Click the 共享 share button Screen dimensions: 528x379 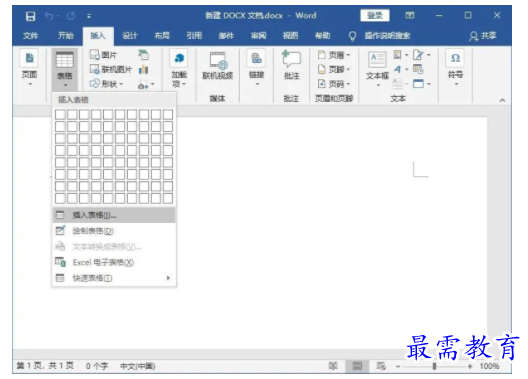click(x=483, y=36)
